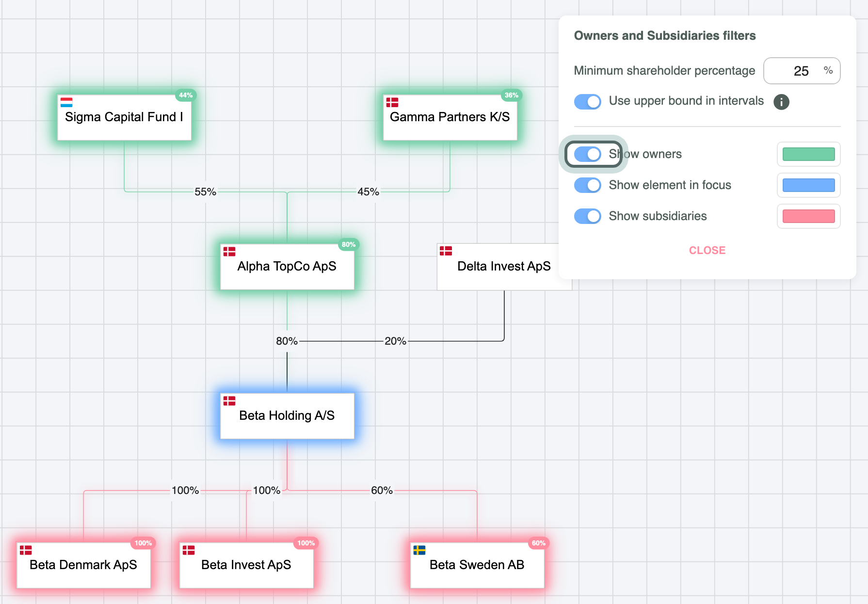Click the Danish flag on Beta Invest ApS
Viewport: 868px width, 604px height.
189,550
